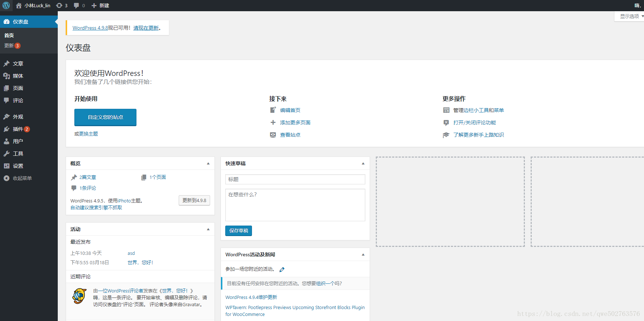The image size is (644, 321).
Task: Open the updates icon showing 3
Action: tap(59, 5)
